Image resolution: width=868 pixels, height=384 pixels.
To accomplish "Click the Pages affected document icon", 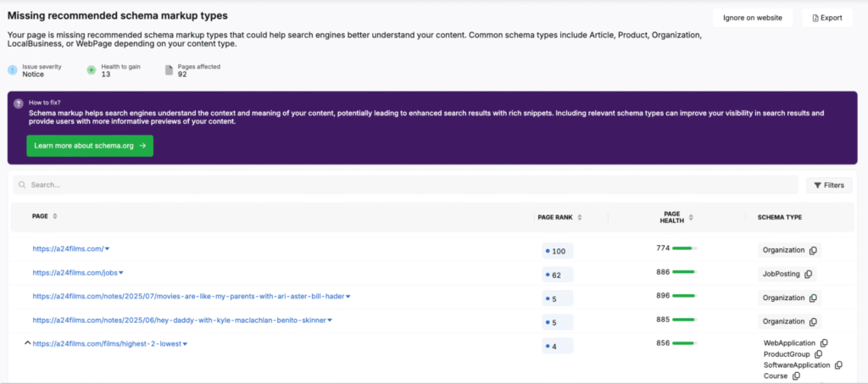I will [x=169, y=70].
